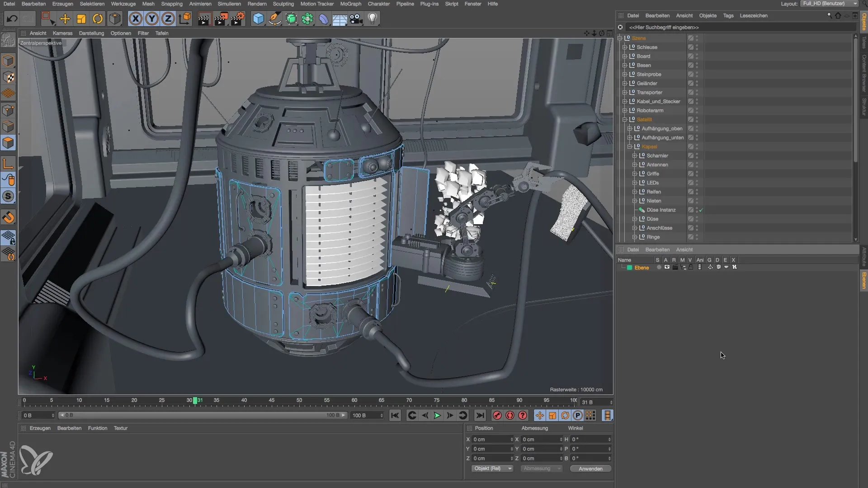Go to end of animation
868x488 pixels.
(x=480, y=415)
